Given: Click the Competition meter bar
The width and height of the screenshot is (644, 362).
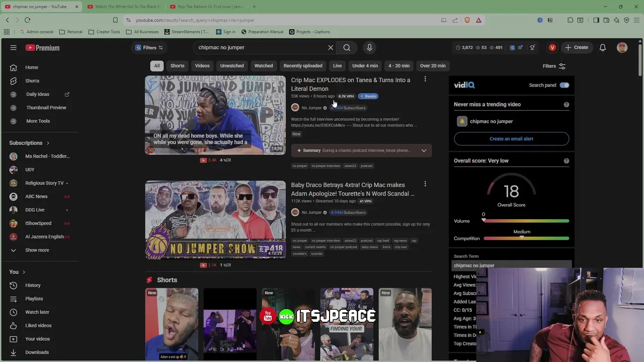Looking at the screenshot, I should pos(526,238).
